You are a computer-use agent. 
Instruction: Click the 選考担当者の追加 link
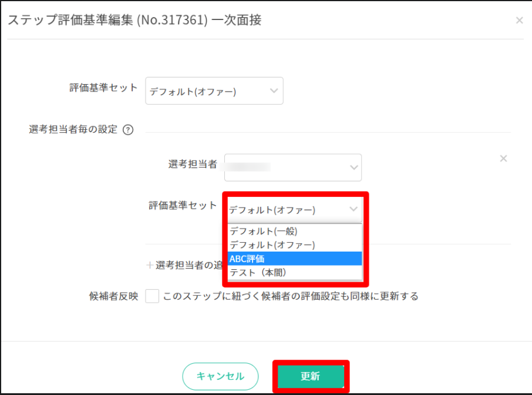188,265
